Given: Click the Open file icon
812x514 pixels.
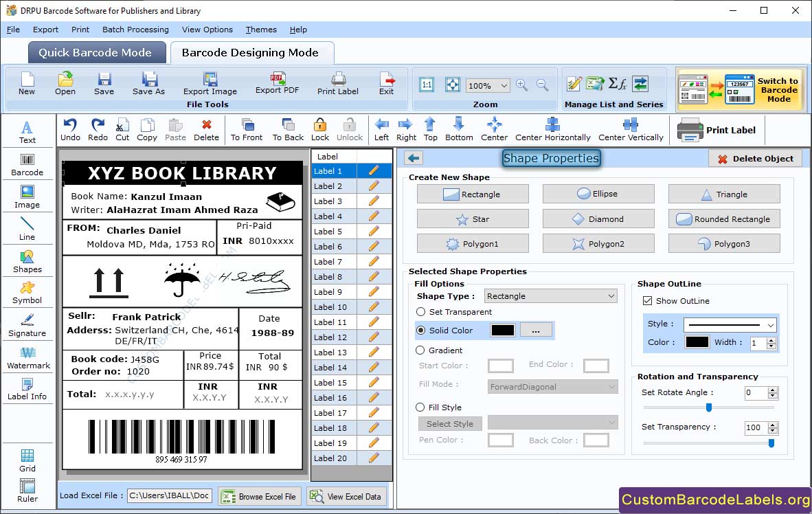Looking at the screenshot, I should 65,84.
